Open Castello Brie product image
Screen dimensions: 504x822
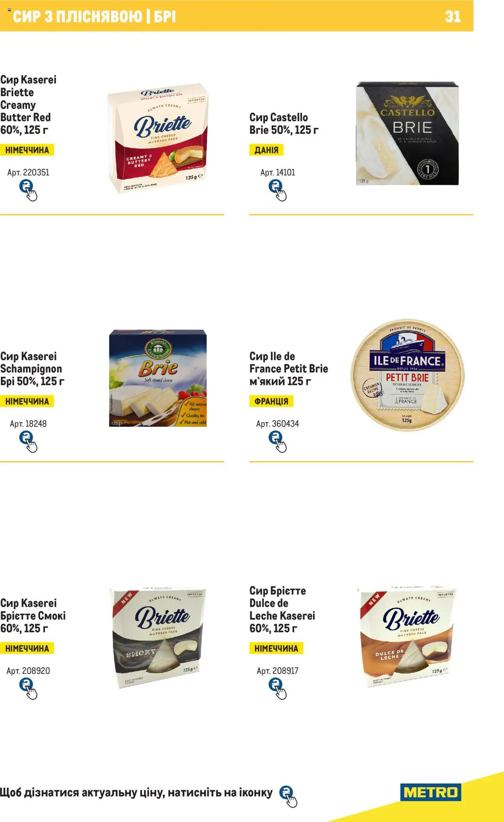click(407, 134)
